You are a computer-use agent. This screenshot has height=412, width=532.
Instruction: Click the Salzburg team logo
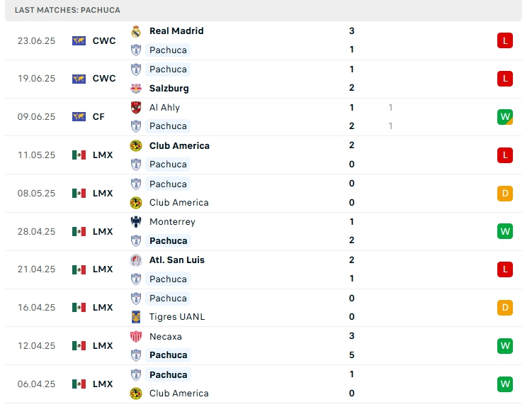(x=136, y=89)
